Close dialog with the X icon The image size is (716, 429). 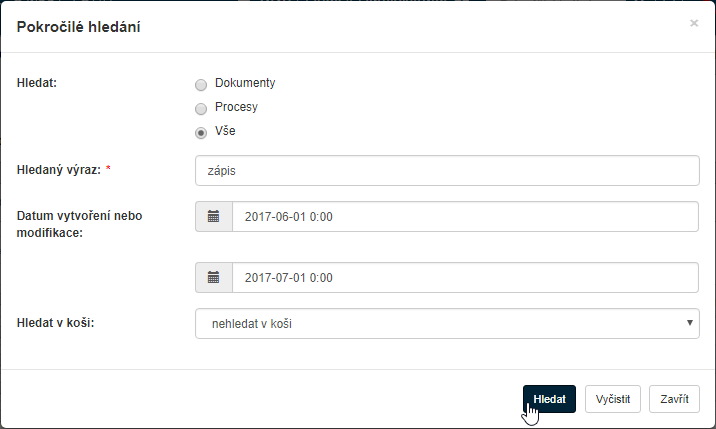click(694, 23)
